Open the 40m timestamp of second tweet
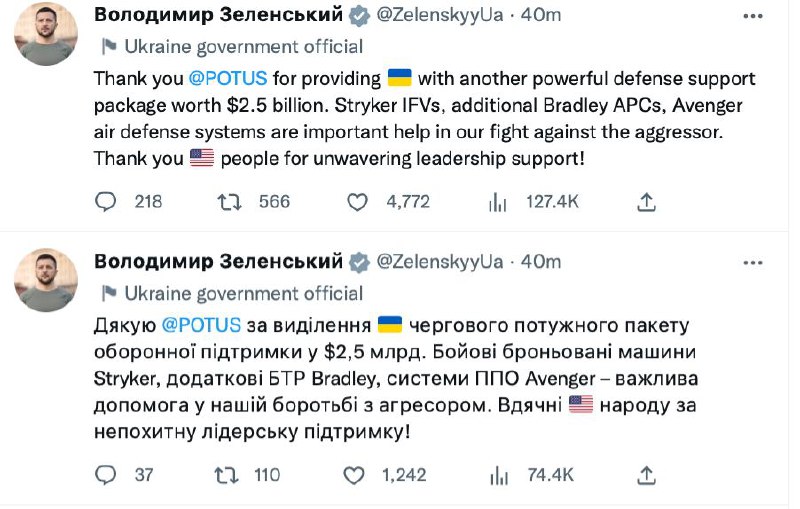Screen dimensions: 800x509 click(541, 262)
